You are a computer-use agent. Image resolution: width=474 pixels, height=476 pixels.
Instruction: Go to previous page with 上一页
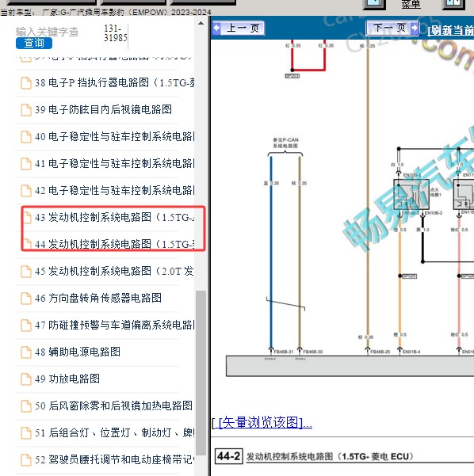coord(239,29)
